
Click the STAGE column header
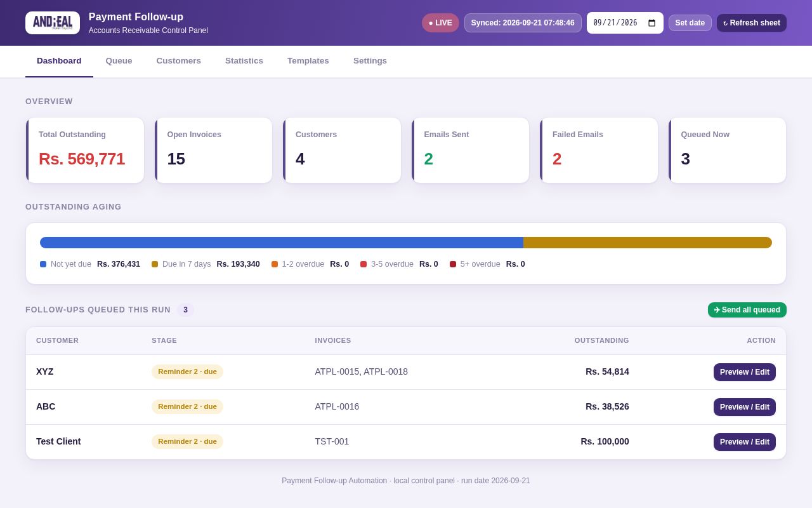(164, 340)
